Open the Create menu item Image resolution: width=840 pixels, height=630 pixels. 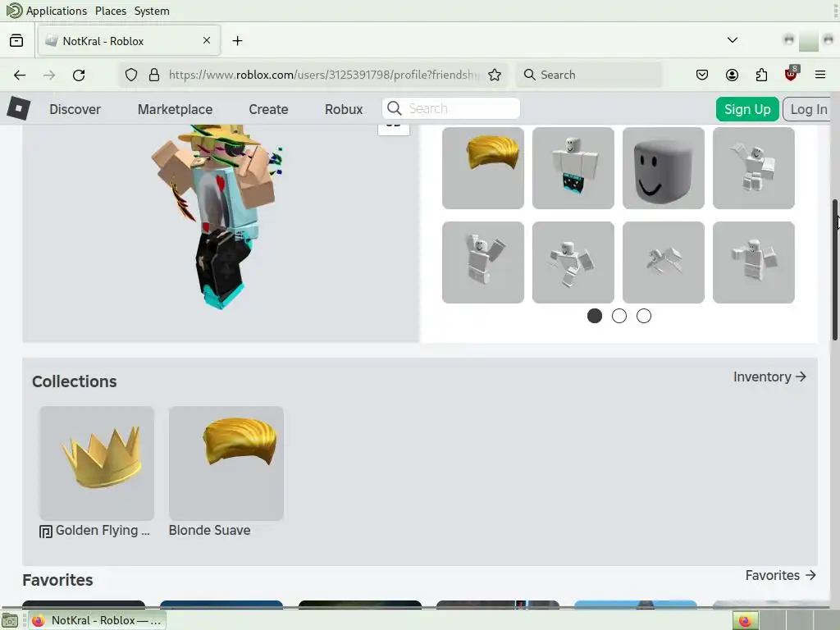268,109
